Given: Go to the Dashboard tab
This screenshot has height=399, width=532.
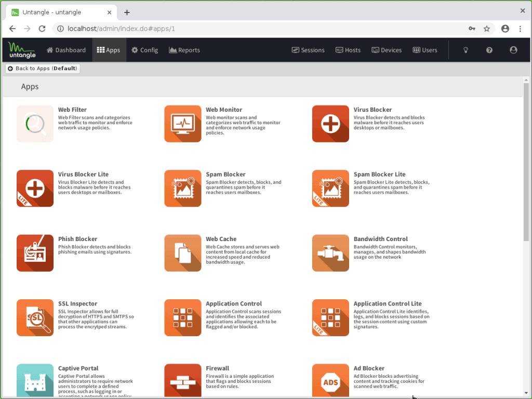Looking at the screenshot, I should (x=66, y=50).
